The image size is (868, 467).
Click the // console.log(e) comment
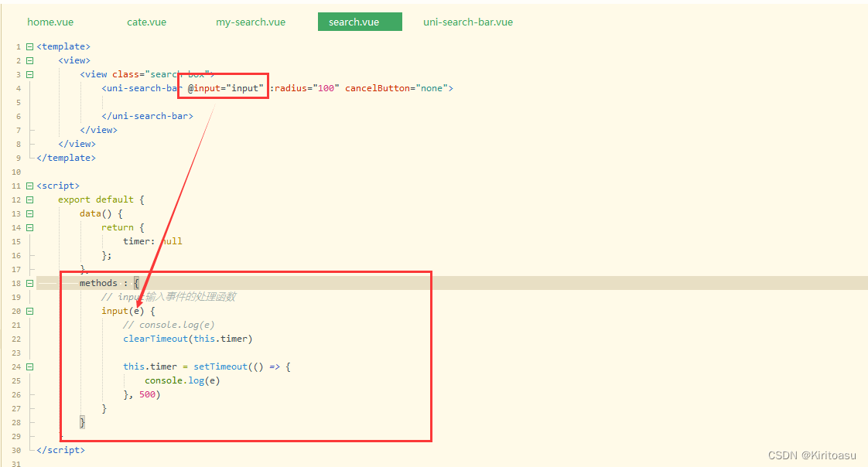[169, 325]
